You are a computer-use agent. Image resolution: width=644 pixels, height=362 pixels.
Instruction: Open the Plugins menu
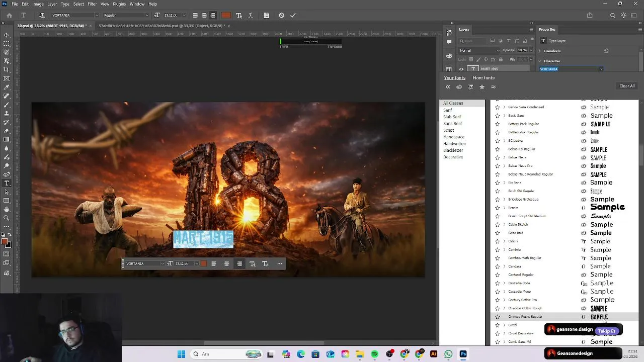119,4
